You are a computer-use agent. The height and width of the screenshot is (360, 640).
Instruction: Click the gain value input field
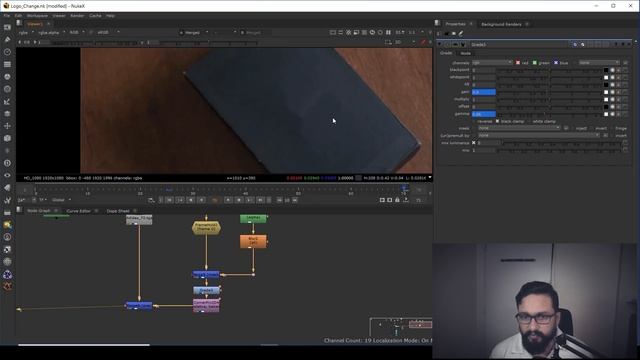pos(484,92)
